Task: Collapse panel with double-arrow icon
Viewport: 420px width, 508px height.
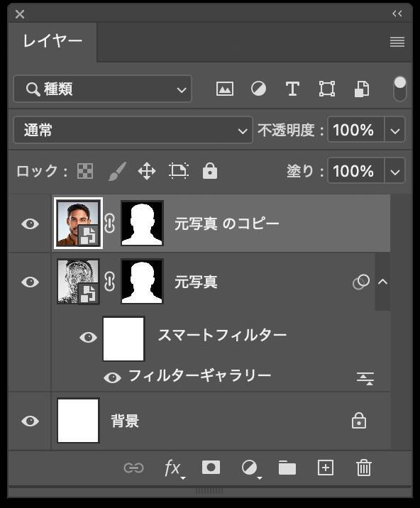Action: pos(397,13)
